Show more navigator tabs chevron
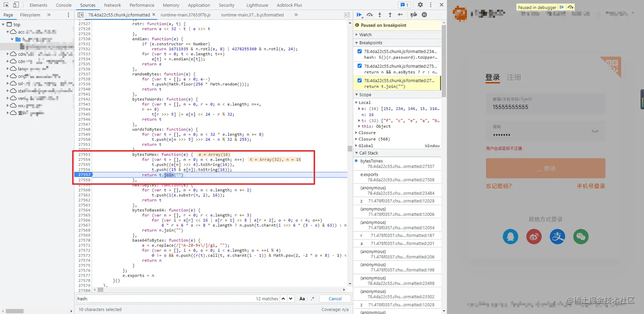This screenshot has height=314, width=644. [49, 15]
